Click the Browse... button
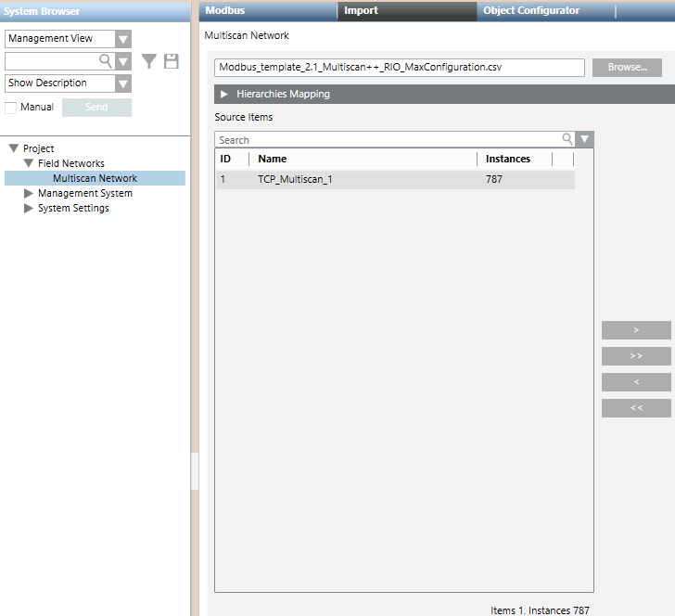Screen dimensions: 675x616 [x=627, y=68]
